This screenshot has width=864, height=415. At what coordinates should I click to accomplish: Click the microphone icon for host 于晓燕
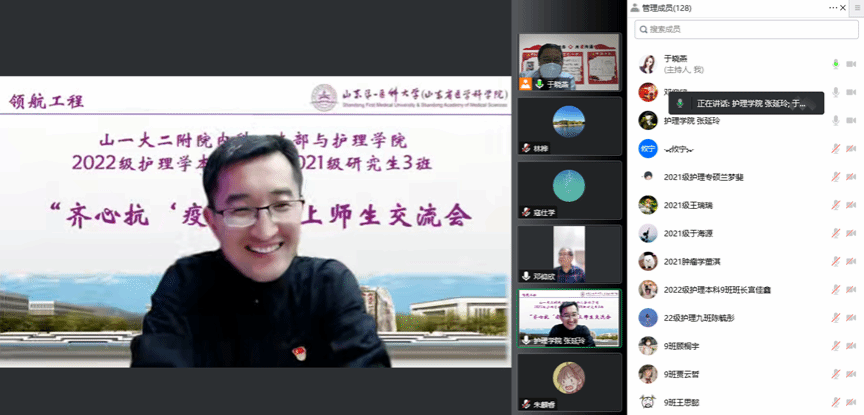[836, 64]
